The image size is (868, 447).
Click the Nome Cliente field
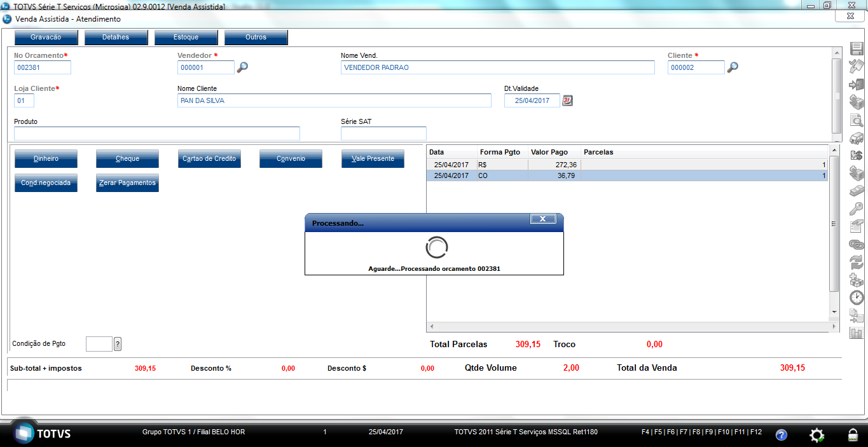tap(334, 100)
